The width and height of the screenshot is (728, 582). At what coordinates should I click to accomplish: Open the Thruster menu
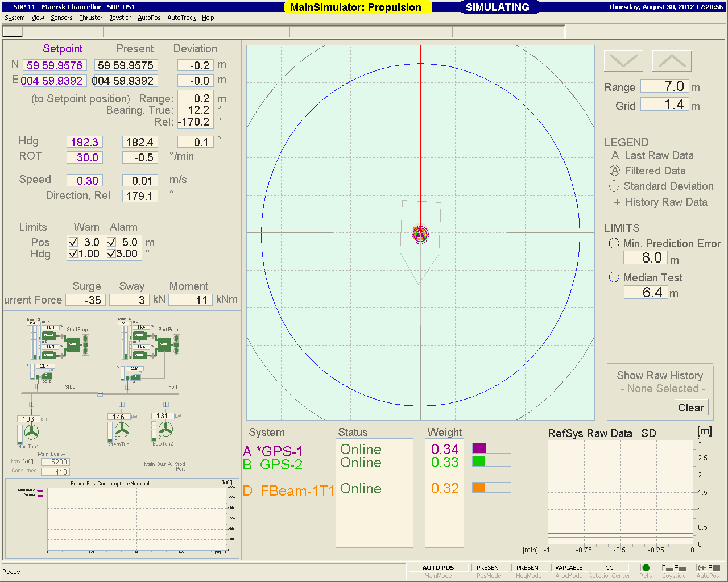[x=90, y=18]
